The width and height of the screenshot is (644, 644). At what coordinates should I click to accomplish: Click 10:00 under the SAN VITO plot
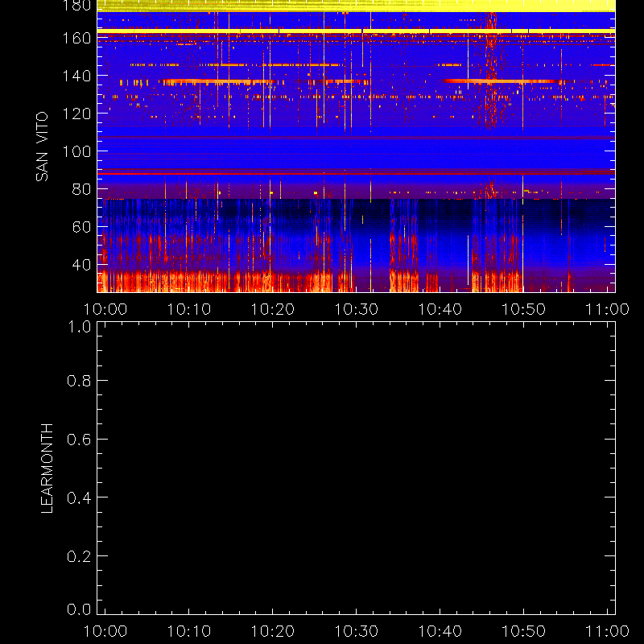pyautogui.click(x=105, y=309)
